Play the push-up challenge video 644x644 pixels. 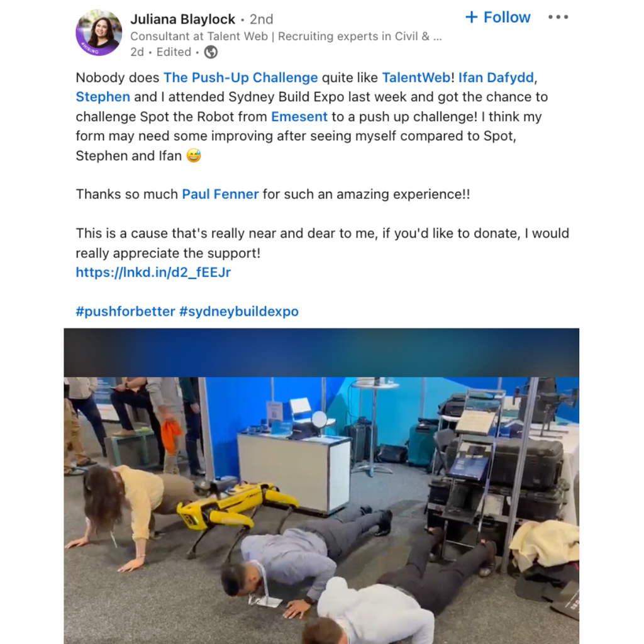[x=321, y=486]
